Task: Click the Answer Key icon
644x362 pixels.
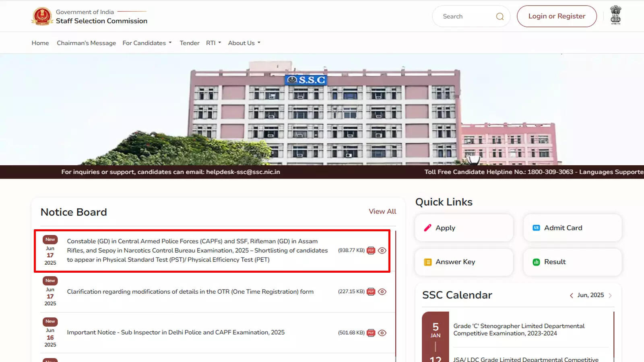Action: pyautogui.click(x=427, y=262)
